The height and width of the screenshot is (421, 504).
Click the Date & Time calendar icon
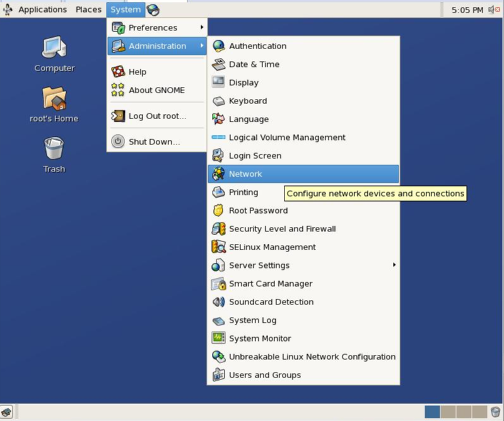(219, 64)
